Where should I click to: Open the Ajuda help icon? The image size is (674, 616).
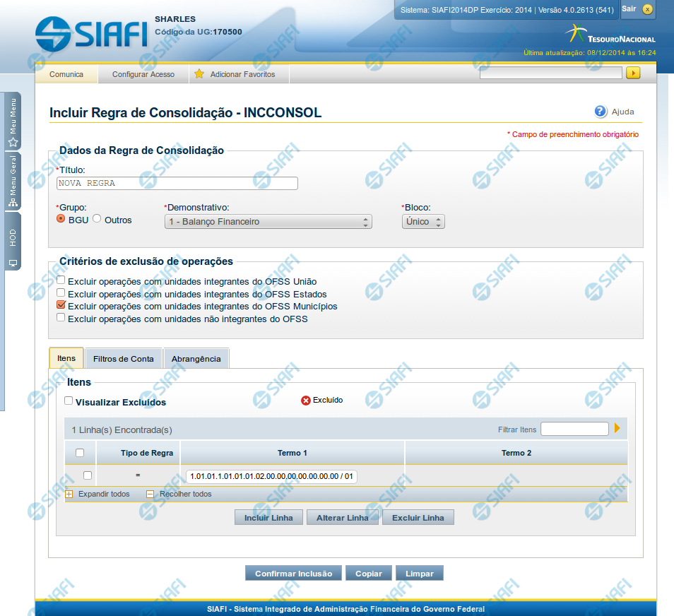(601, 112)
